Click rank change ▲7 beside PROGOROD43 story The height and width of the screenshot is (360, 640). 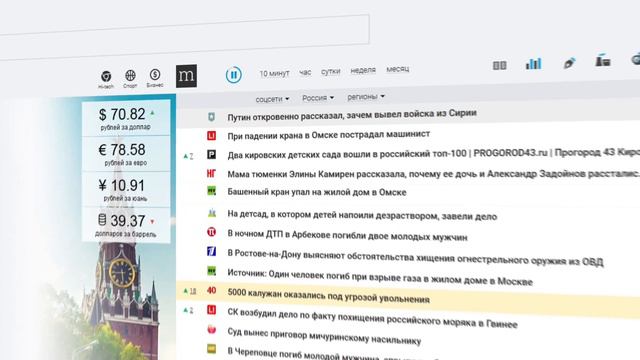click(188, 156)
